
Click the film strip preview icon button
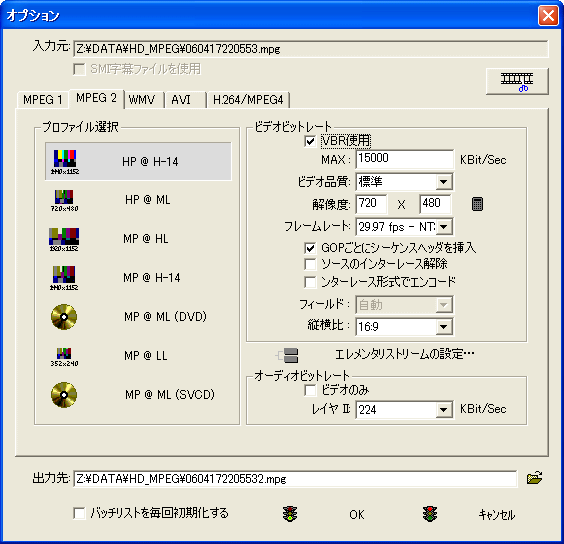coord(517,81)
